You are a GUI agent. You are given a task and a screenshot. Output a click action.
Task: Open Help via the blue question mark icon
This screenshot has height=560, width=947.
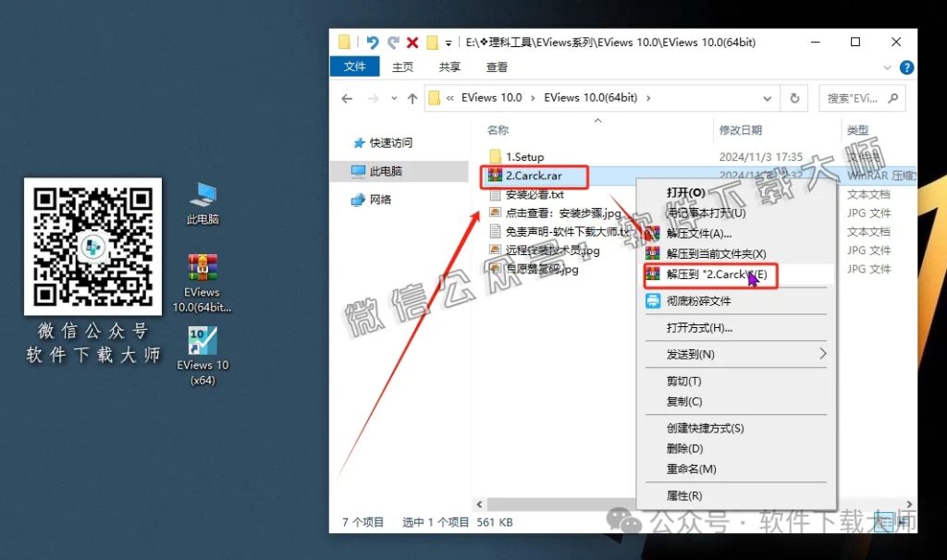click(906, 67)
